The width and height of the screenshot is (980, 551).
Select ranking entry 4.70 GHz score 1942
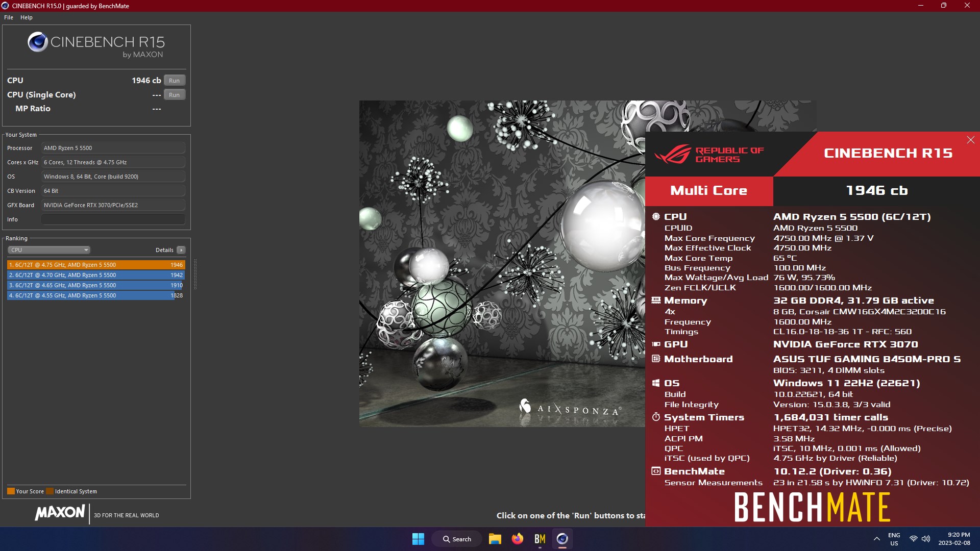tap(96, 275)
